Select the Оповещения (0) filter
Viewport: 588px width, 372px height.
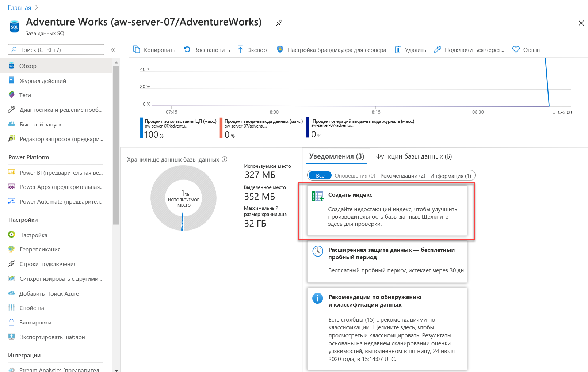point(355,176)
